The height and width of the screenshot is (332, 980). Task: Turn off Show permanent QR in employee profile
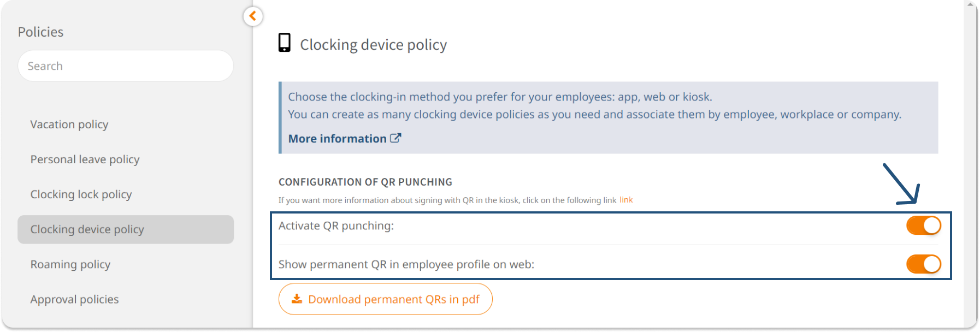923,264
